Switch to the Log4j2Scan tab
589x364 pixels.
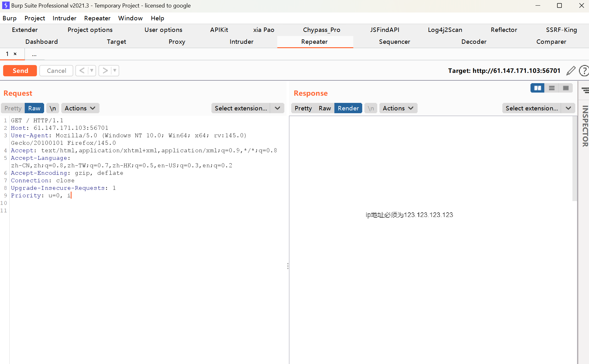click(445, 30)
